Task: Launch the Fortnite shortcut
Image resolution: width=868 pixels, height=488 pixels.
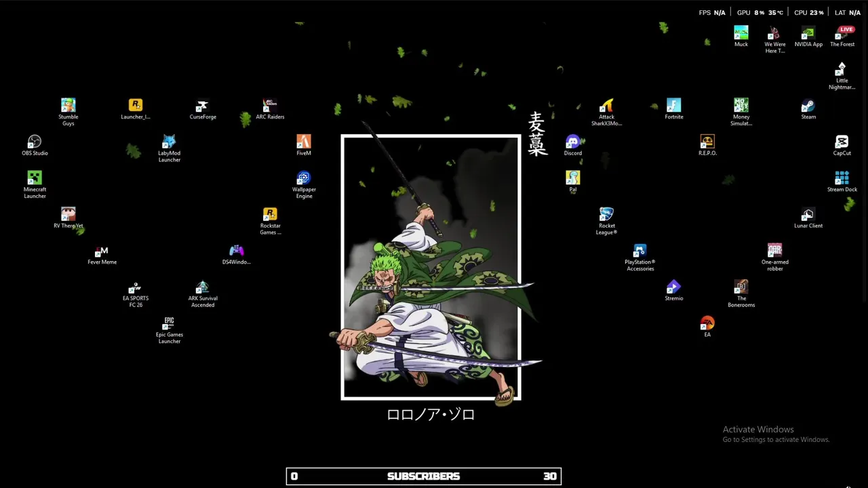Action: [x=673, y=108]
